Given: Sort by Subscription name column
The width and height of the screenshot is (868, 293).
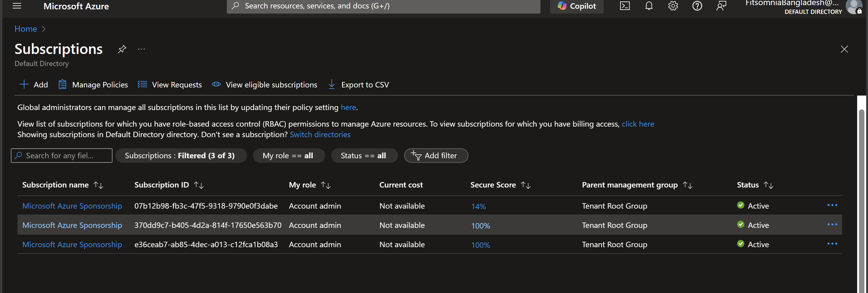Looking at the screenshot, I should (x=63, y=185).
